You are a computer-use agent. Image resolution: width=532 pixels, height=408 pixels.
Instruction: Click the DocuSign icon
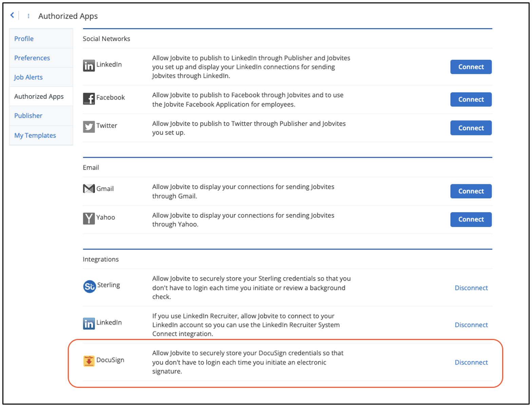point(89,361)
